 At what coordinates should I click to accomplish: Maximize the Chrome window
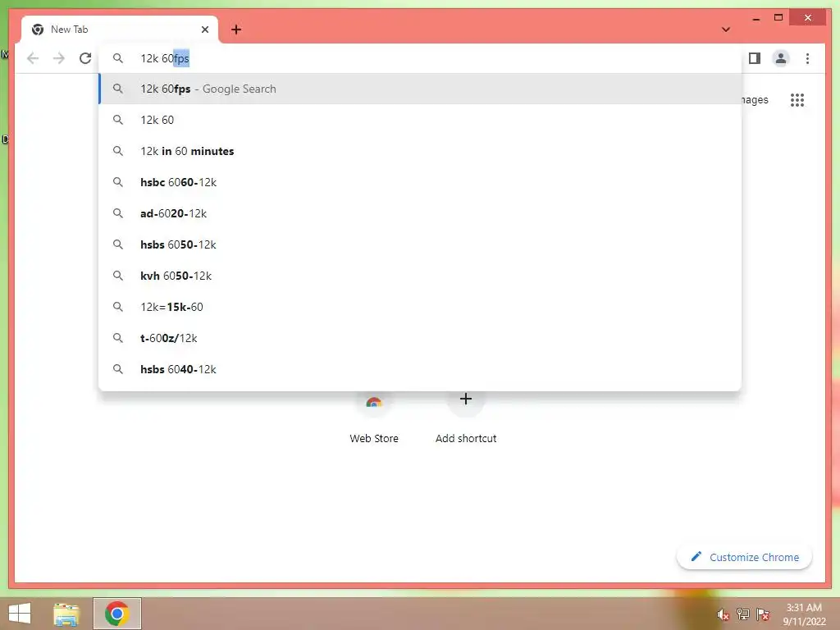[x=778, y=18]
